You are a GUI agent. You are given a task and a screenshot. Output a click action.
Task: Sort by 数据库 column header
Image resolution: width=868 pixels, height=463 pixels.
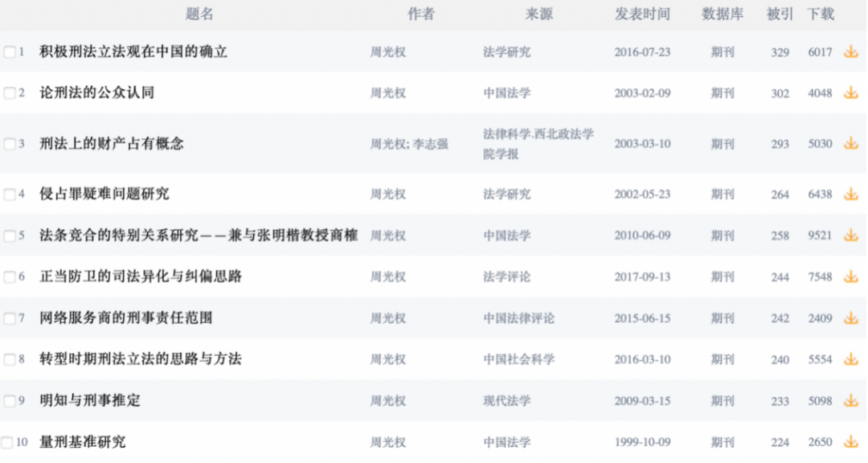coord(723,14)
